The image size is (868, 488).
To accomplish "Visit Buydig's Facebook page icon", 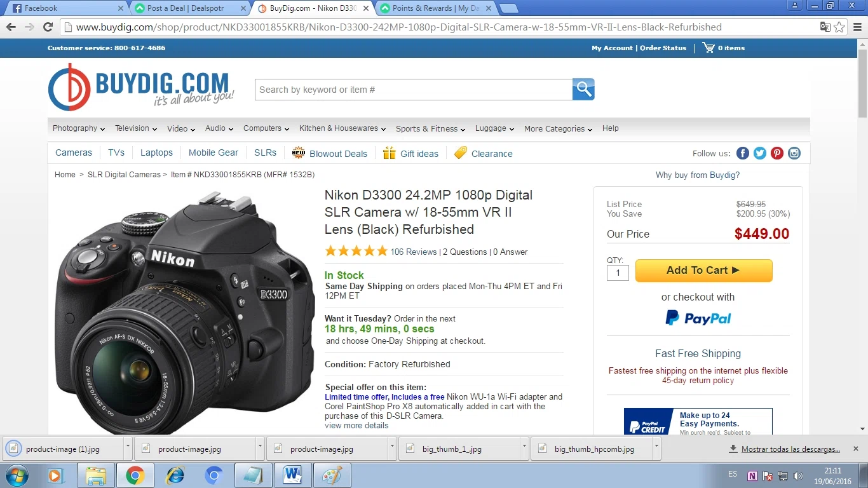I will (x=743, y=153).
